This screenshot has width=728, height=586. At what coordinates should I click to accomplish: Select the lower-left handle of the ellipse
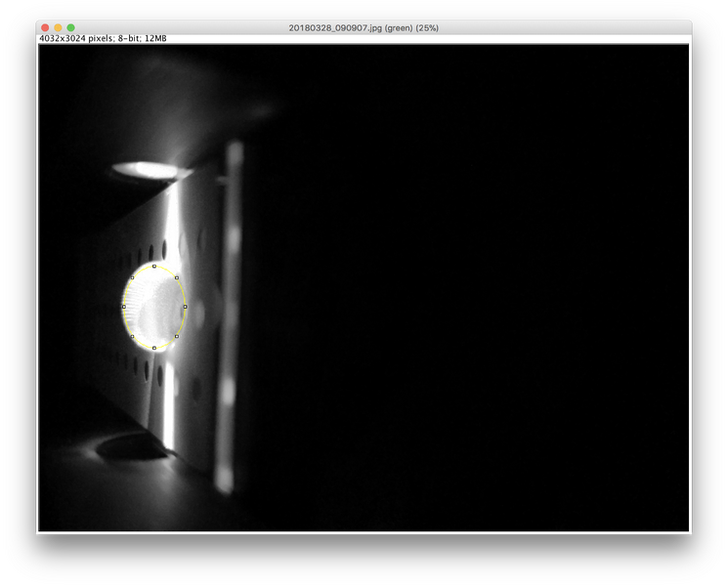coord(133,336)
